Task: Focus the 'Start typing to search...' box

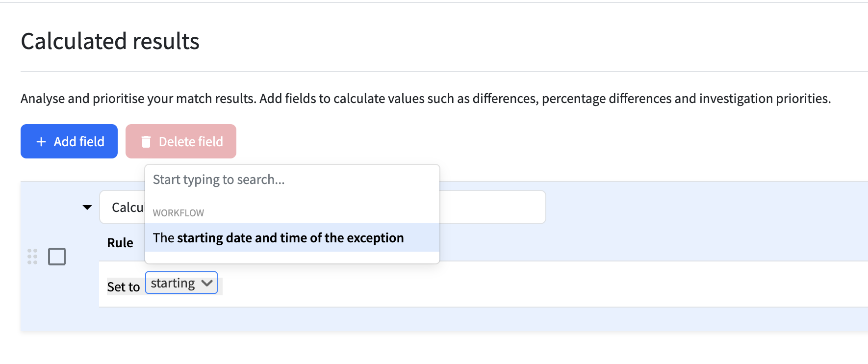Action: point(292,180)
